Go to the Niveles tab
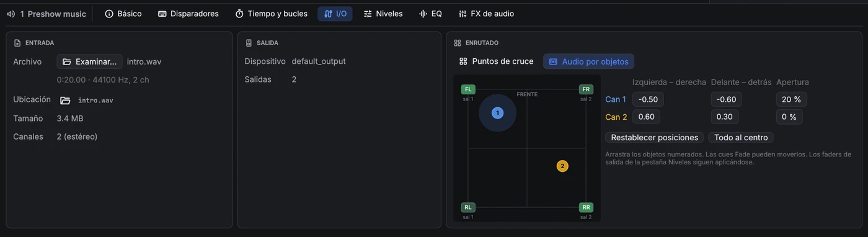 (x=383, y=14)
